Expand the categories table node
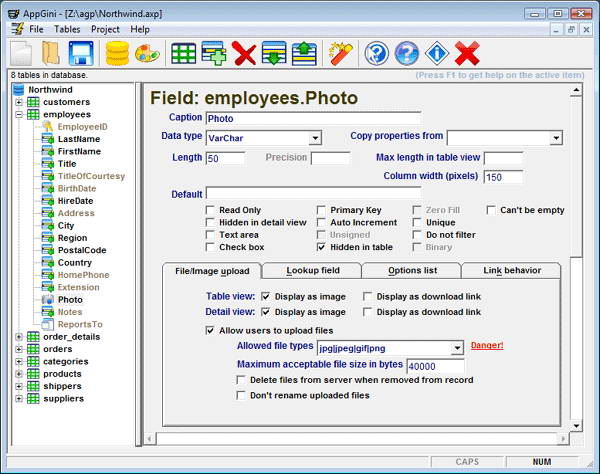Image resolution: width=600 pixels, height=474 pixels. point(19,362)
